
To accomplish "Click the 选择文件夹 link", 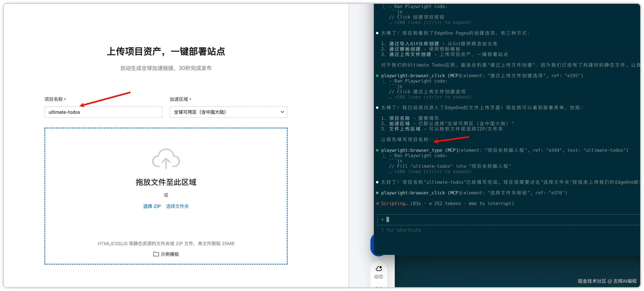I will tap(177, 206).
